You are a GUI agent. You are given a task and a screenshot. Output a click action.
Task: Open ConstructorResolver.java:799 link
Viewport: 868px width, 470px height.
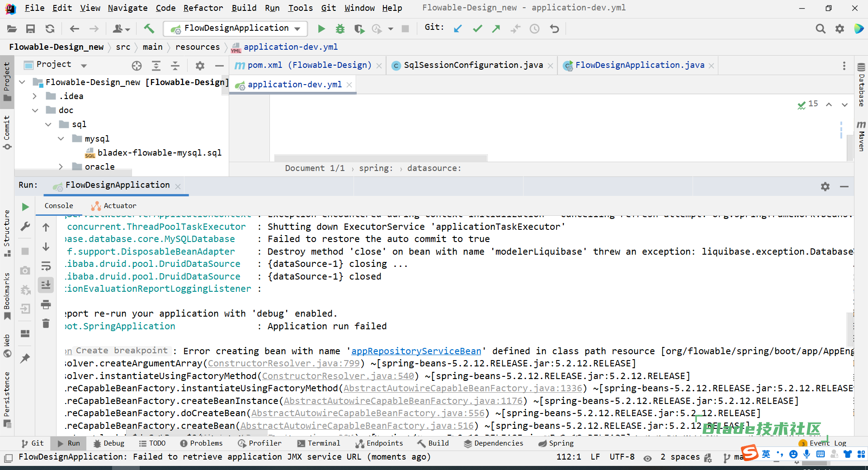[283, 363]
